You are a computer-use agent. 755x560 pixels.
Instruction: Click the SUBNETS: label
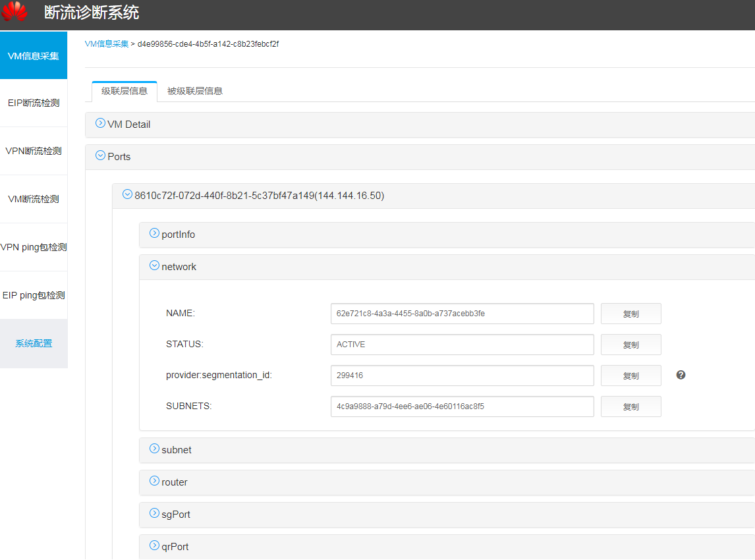188,406
